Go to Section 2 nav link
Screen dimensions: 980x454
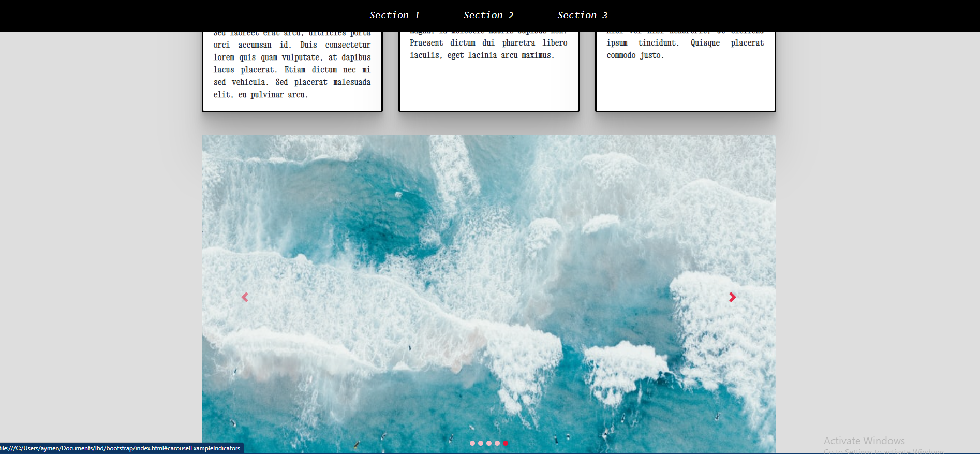pos(488,16)
